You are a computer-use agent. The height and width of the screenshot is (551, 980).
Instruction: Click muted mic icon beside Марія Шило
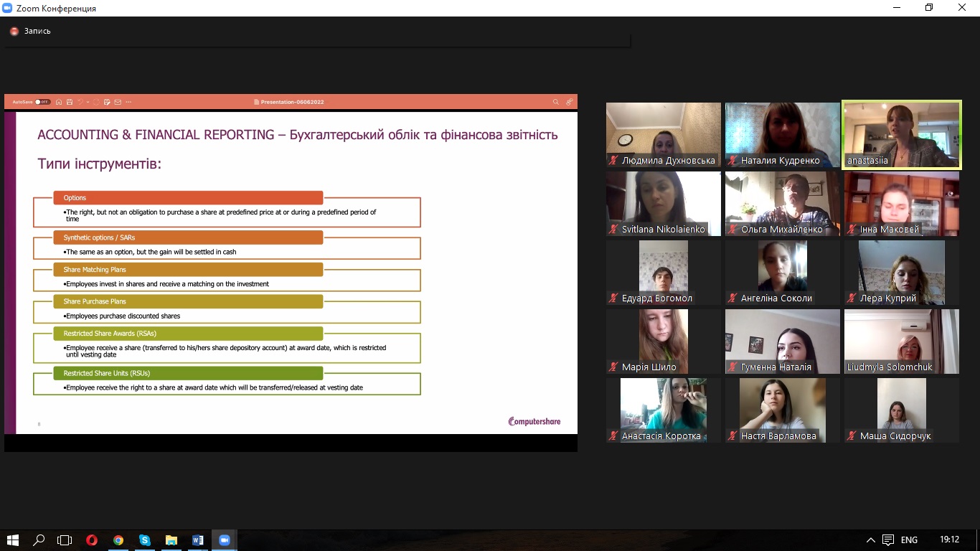(613, 367)
